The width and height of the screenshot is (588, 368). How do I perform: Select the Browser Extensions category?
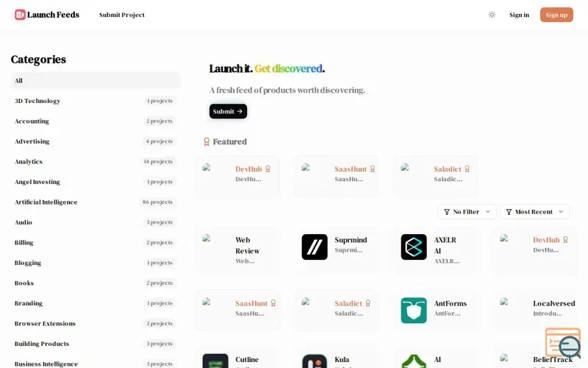[96, 324]
